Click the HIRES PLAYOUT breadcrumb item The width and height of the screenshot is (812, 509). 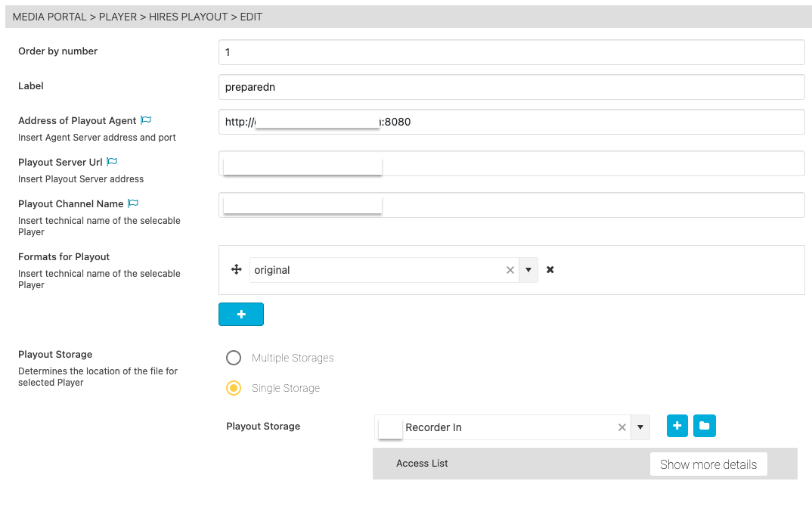[188, 16]
